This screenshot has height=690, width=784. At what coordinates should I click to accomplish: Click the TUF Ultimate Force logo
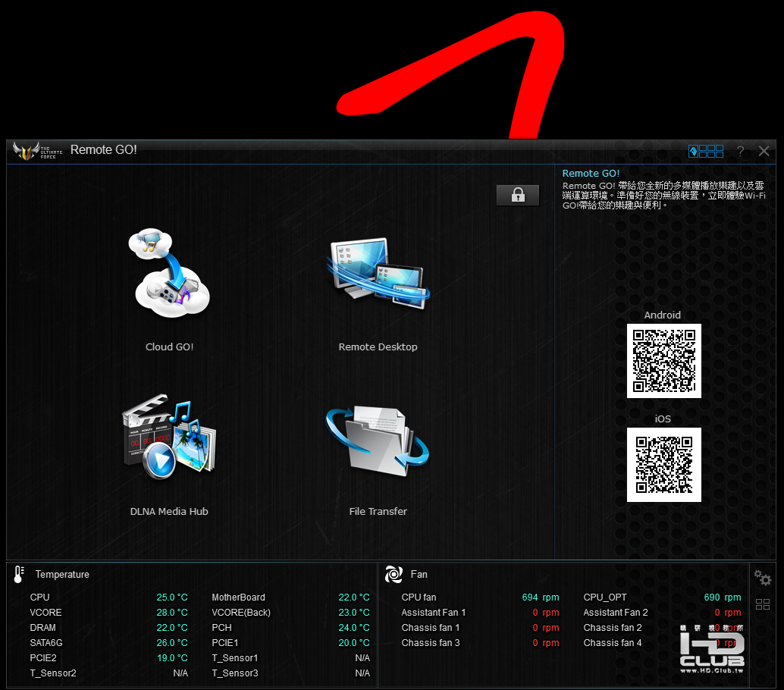pos(37,150)
